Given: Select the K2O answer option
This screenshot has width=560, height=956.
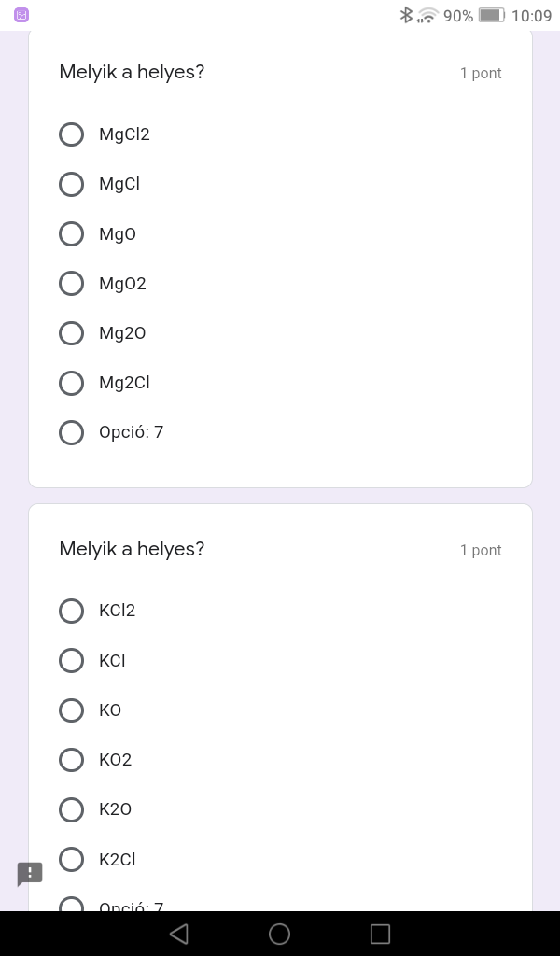Looking at the screenshot, I should pyautogui.click(x=72, y=809).
